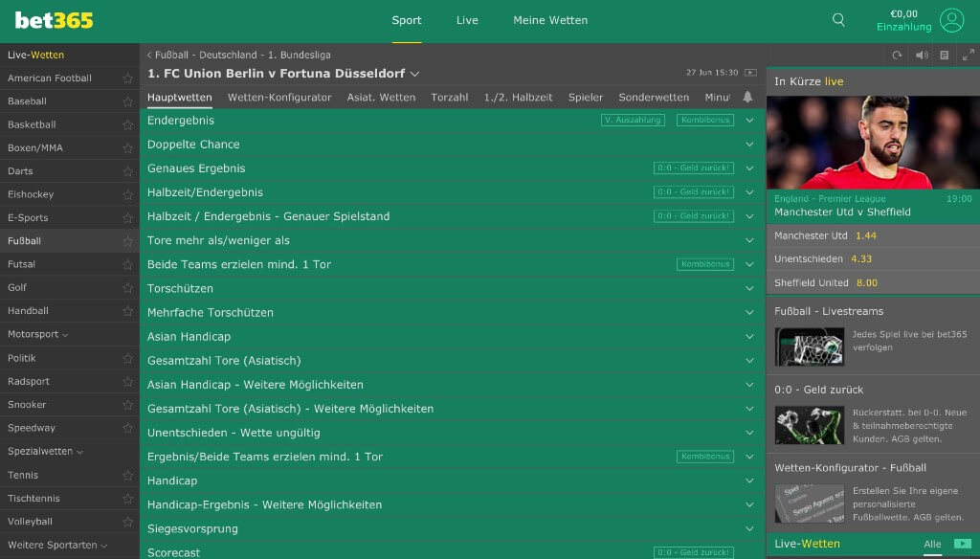The height and width of the screenshot is (559, 980).
Task: Click the V. Auszahlung badge on Endergebnis
Action: tap(633, 120)
